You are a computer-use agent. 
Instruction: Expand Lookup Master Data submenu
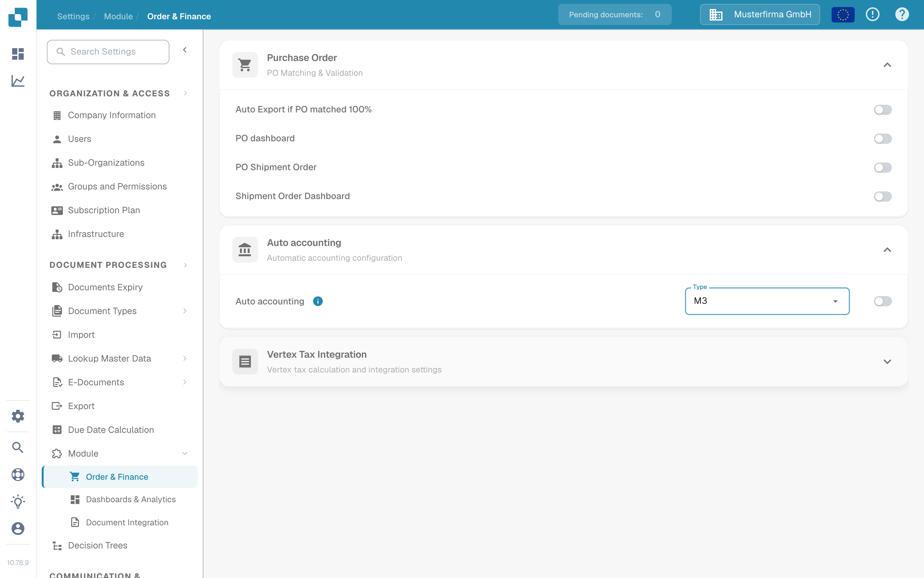click(185, 358)
